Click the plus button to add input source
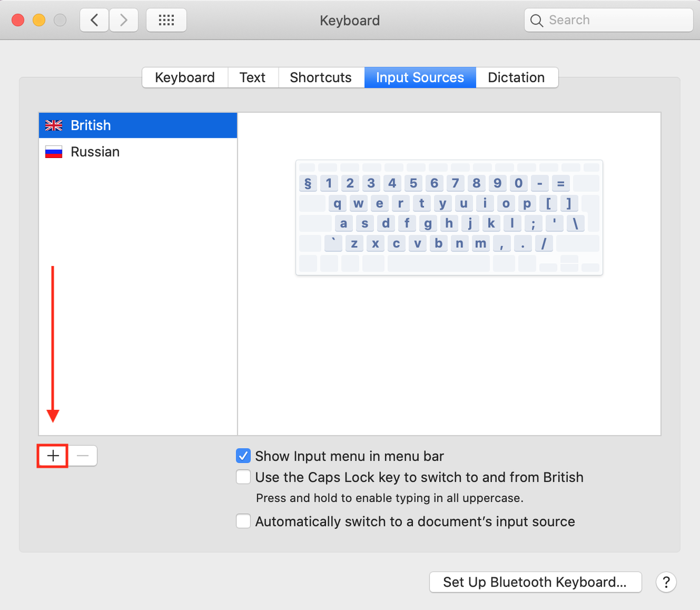 point(52,455)
